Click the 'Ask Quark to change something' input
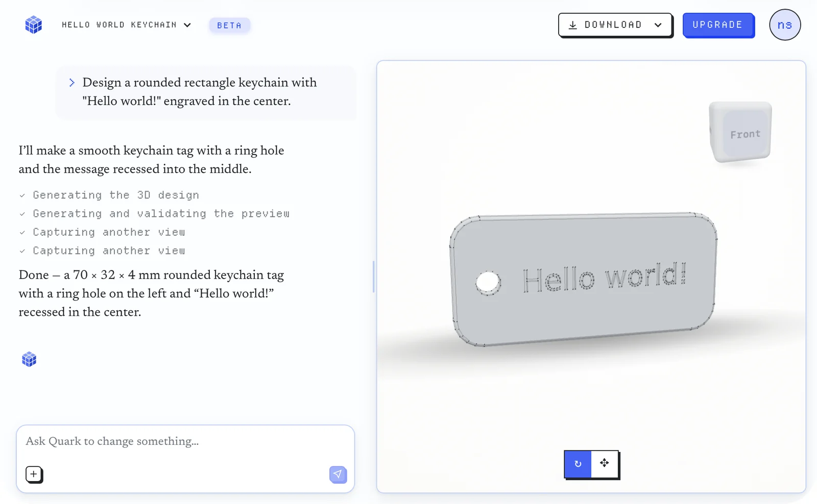This screenshot has height=504, width=817. tap(185, 441)
